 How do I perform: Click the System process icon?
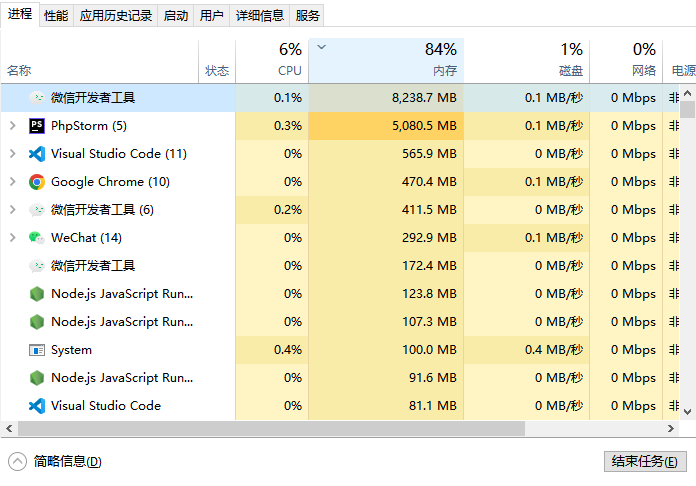pos(37,350)
